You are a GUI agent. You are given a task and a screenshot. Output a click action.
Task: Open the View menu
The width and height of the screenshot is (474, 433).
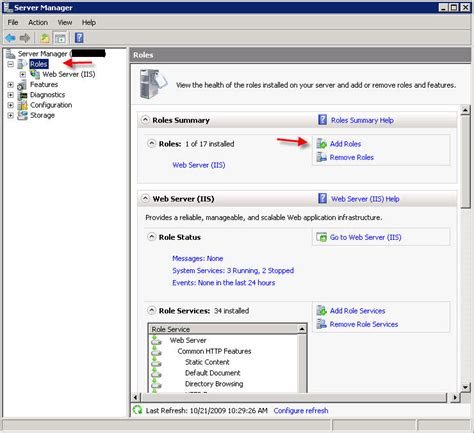(x=65, y=22)
